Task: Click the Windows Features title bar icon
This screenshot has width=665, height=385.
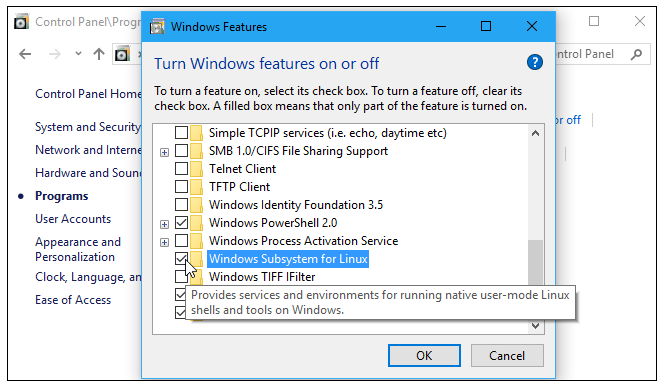Action: click(157, 27)
